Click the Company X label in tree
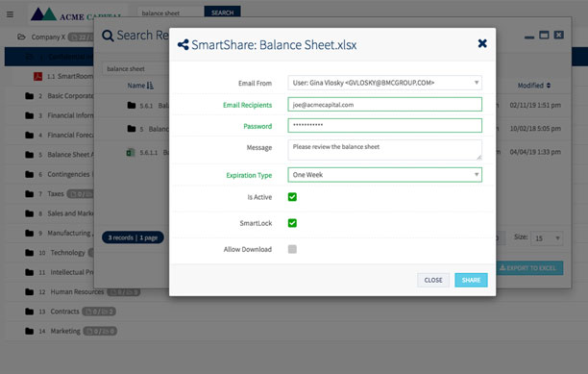 click(x=48, y=37)
